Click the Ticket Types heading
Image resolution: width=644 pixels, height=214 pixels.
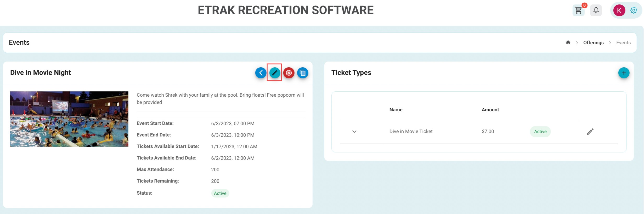pyautogui.click(x=351, y=73)
